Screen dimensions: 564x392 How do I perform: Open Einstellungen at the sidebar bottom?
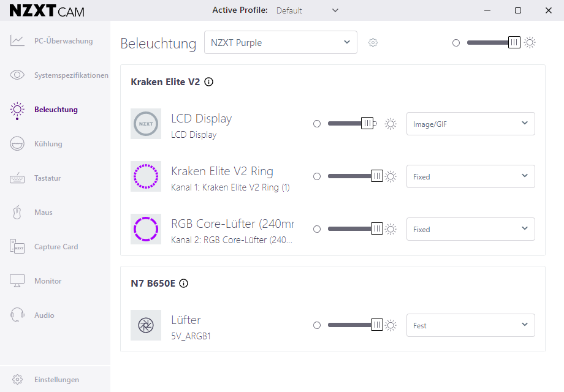click(x=55, y=380)
